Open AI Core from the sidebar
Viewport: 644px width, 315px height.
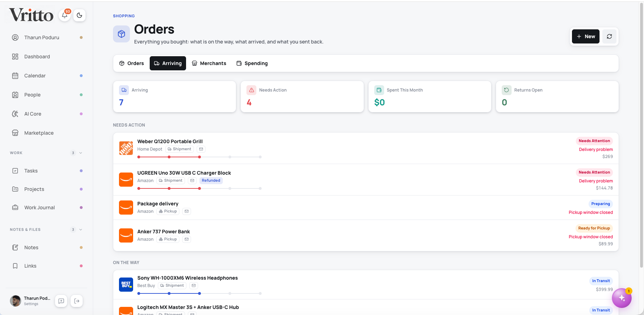point(47,114)
